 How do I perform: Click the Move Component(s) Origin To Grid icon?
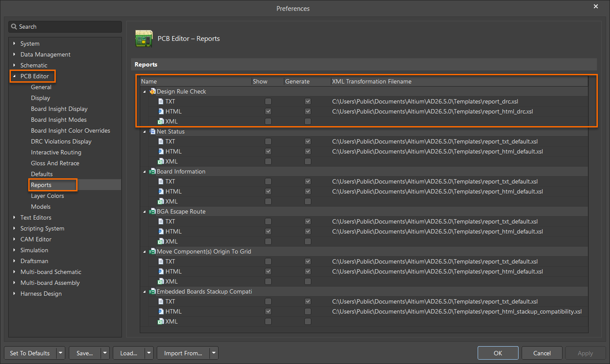(152, 251)
